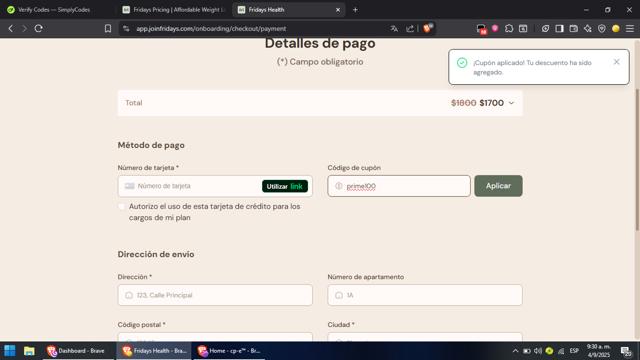
Task: Switch to Home - cp-e taskbar window
Action: [229, 351]
